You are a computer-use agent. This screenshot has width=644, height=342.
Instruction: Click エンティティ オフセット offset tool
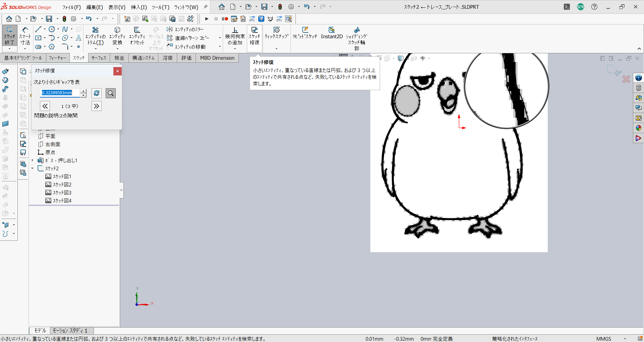137,36
